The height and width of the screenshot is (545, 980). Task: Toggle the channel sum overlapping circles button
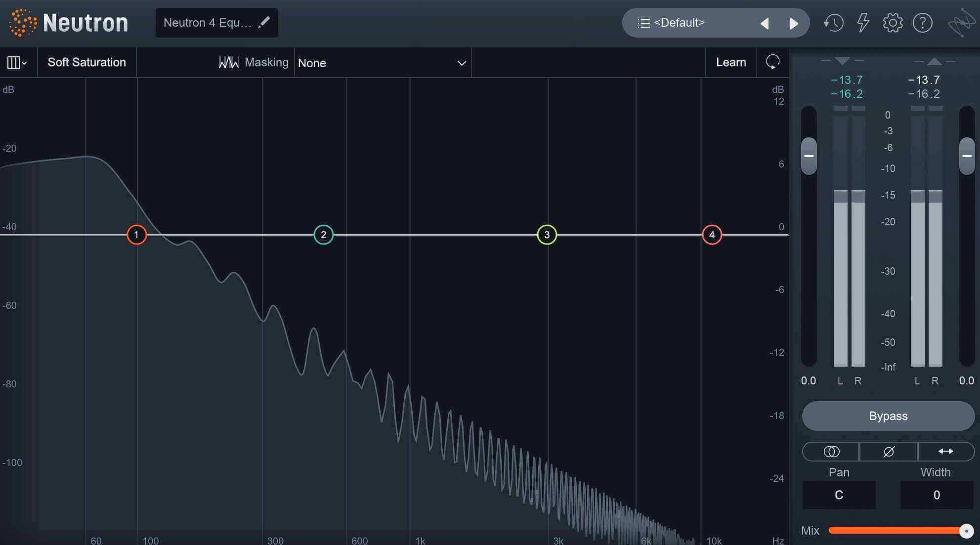pyautogui.click(x=831, y=452)
